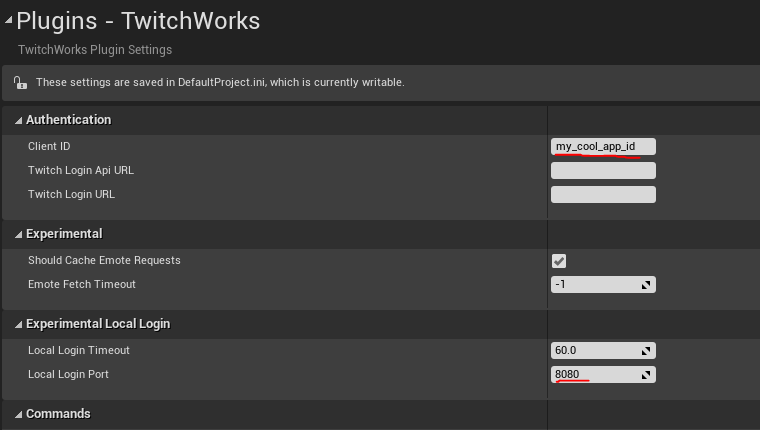The width and height of the screenshot is (760, 430).
Task: Collapse the Experimental Local Login section
Action: point(18,324)
